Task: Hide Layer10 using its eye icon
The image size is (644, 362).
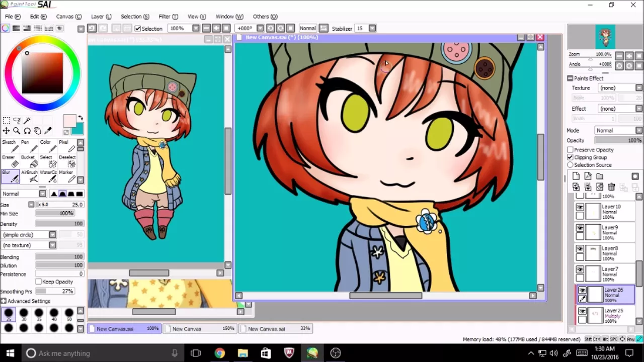Action: (x=580, y=207)
